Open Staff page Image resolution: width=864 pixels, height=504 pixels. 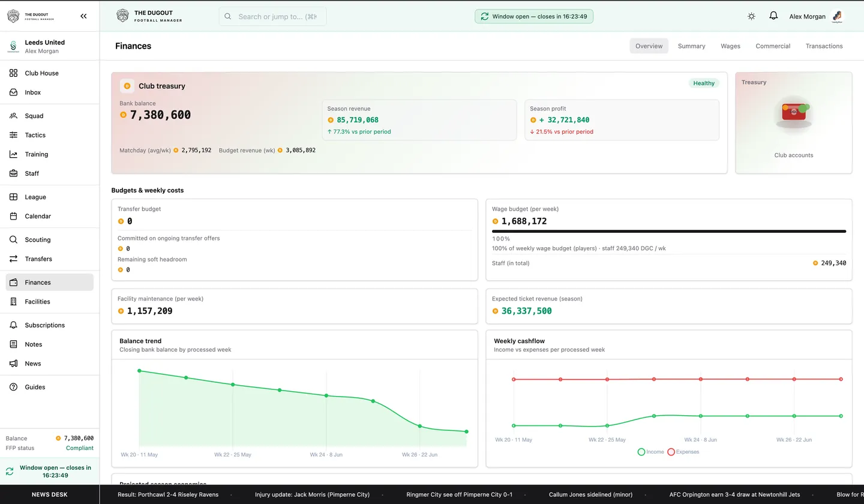[50, 173]
